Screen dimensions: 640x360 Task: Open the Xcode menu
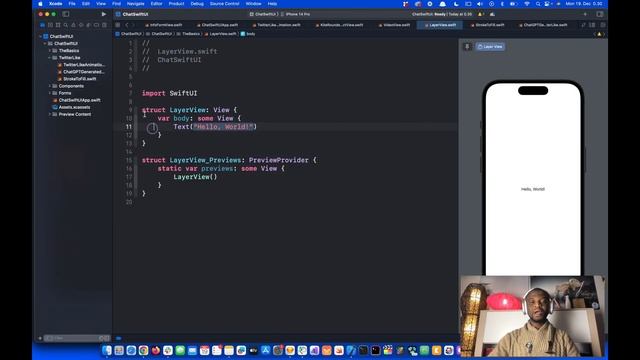pyautogui.click(x=56, y=4)
